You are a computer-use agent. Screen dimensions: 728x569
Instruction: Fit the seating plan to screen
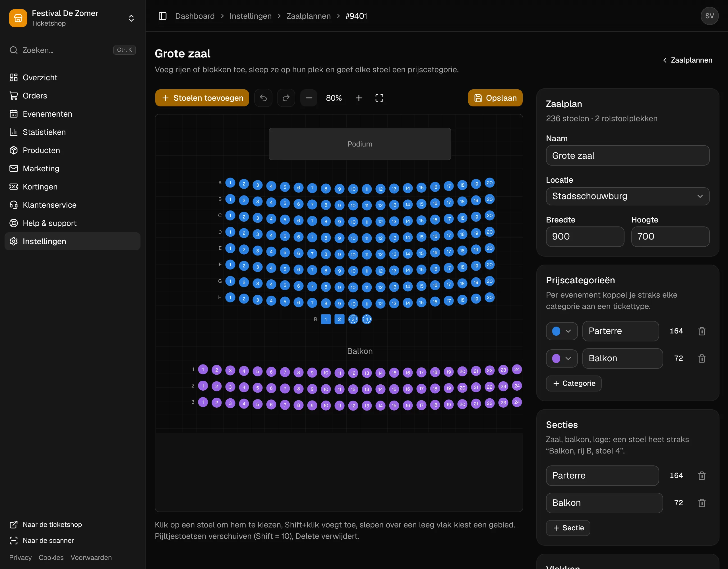[x=379, y=98]
